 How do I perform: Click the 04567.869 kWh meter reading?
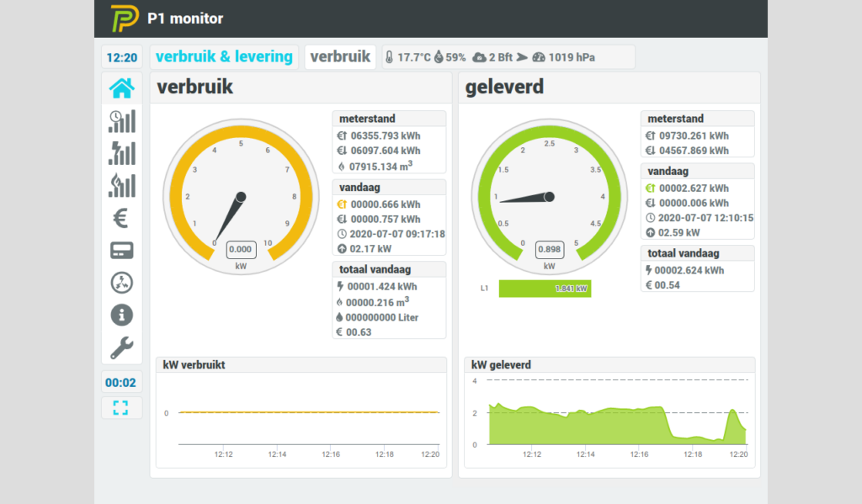(694, 151)
